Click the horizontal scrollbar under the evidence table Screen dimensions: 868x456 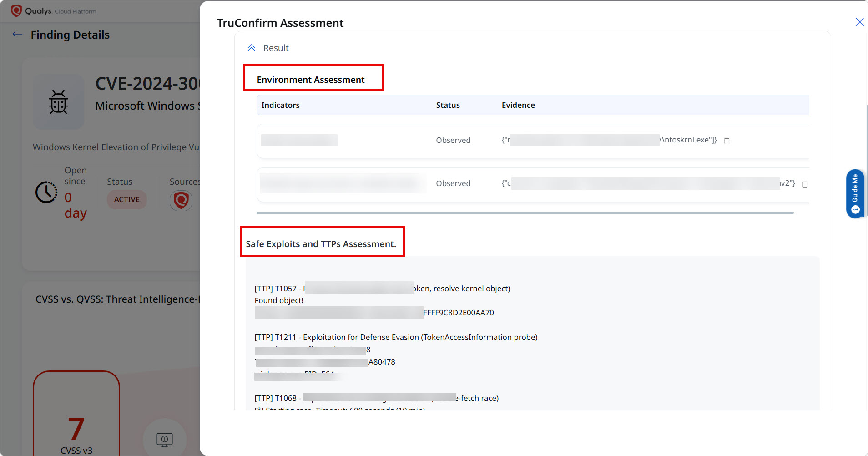click(x=525, y=213)
